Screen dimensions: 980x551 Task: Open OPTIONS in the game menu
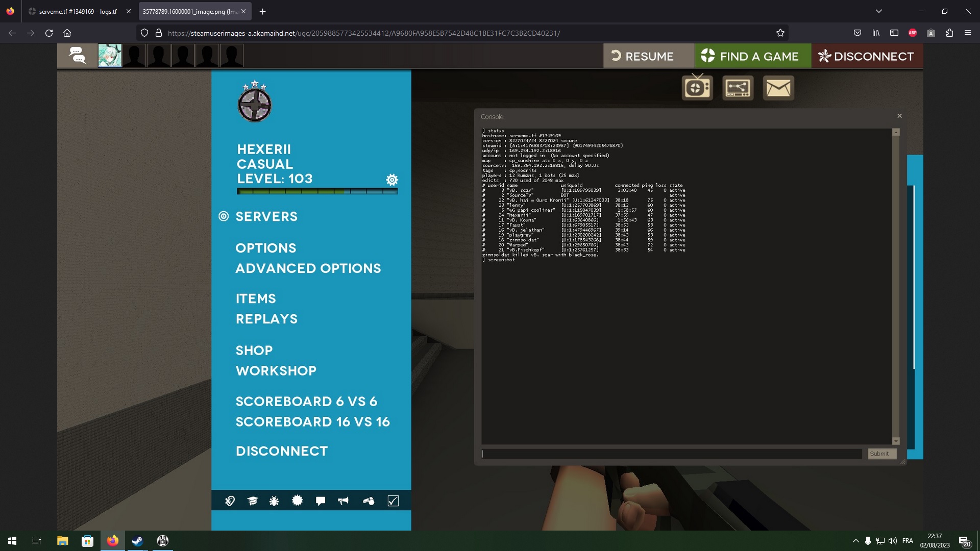click(x=266, y=248)
